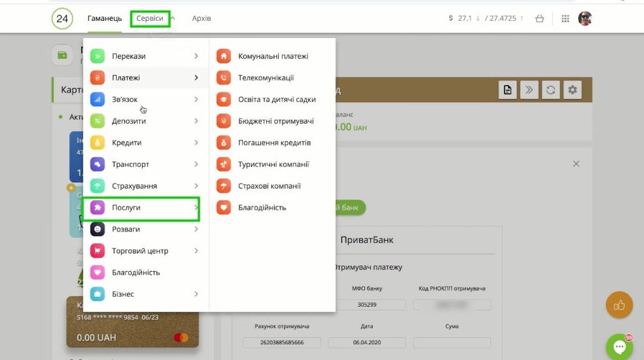The height and width of the screenshot is (360, 644).
Task: Expand the Торговий центр submenu arrow
Action: 196,251
